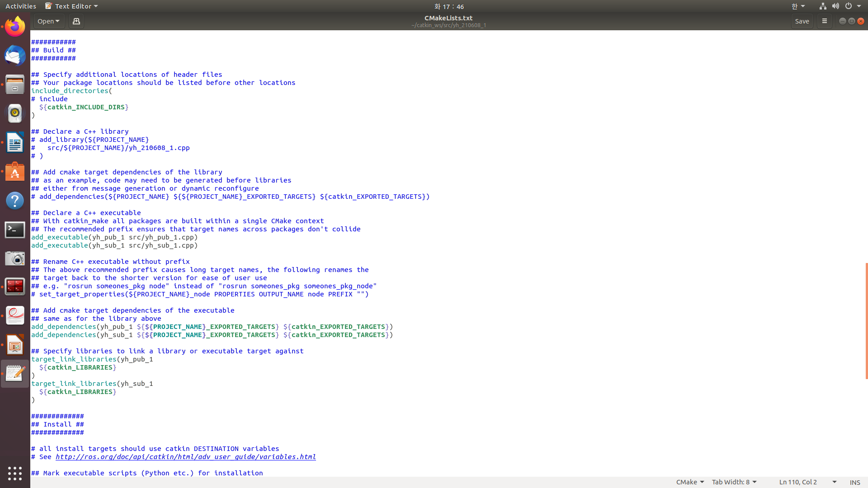Open the Files manager from the dock
Screen dimensions: 868x488
(x=15, y=85)
